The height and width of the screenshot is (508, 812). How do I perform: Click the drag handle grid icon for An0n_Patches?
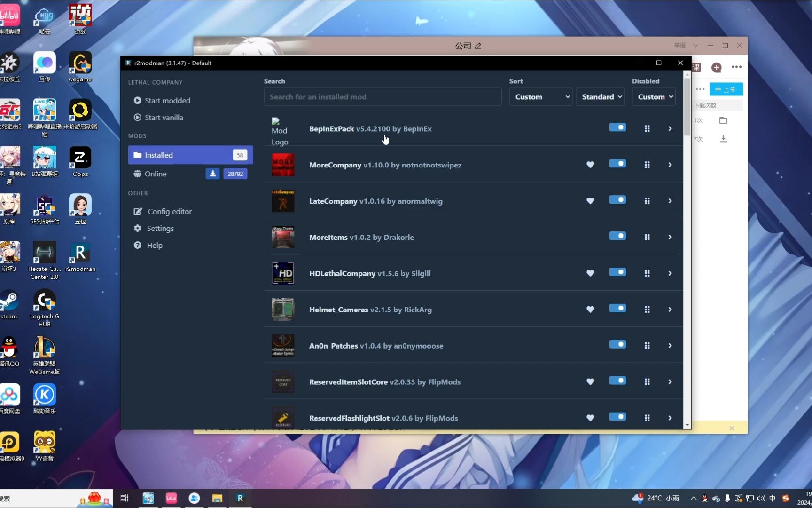coord(647,346)
